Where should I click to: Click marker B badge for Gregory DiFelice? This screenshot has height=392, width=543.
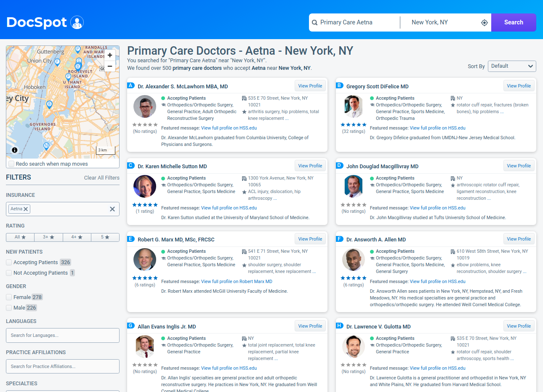pos(339,85)
